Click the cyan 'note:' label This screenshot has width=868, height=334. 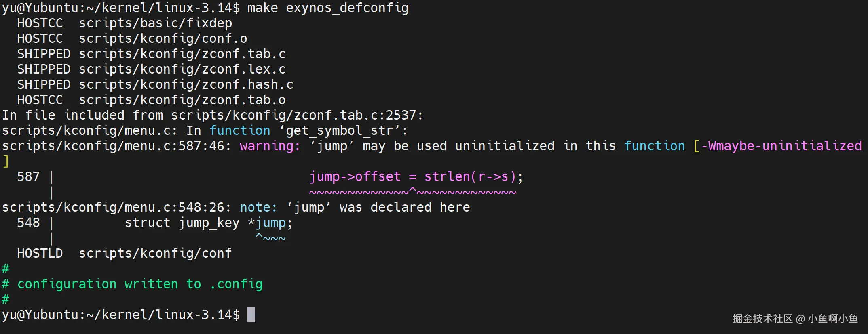coord(258,207)
